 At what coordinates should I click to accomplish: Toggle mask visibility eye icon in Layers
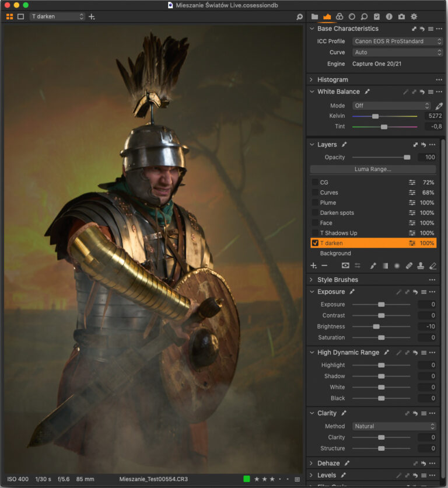pyautogui.click(x=345, y=266)
